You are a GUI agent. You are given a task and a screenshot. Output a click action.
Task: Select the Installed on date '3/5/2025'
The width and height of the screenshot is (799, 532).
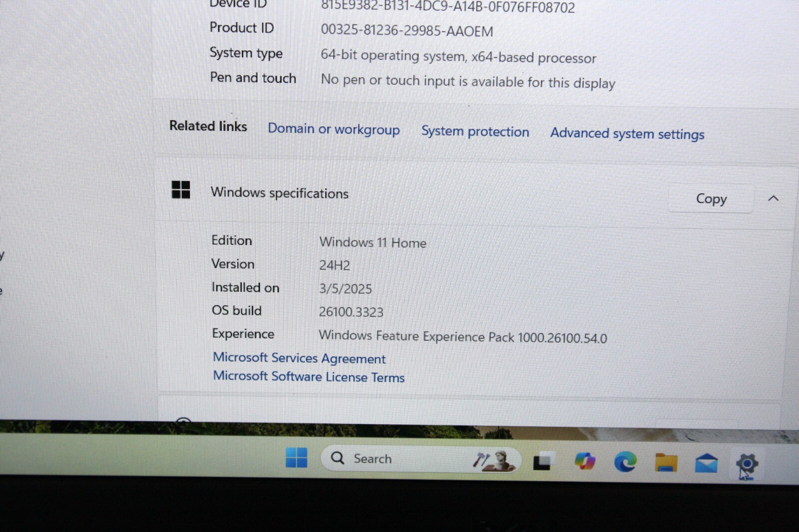(346, 288)
